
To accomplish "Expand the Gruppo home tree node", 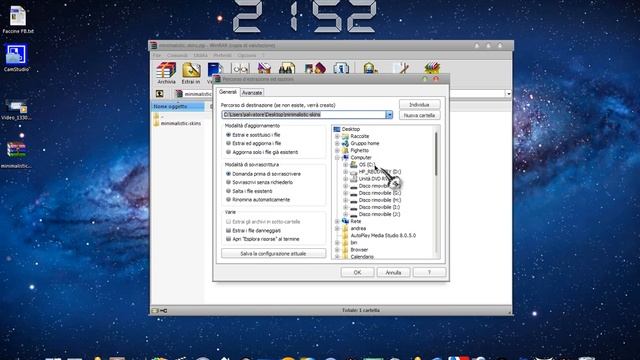I will (x=338, y=143).
